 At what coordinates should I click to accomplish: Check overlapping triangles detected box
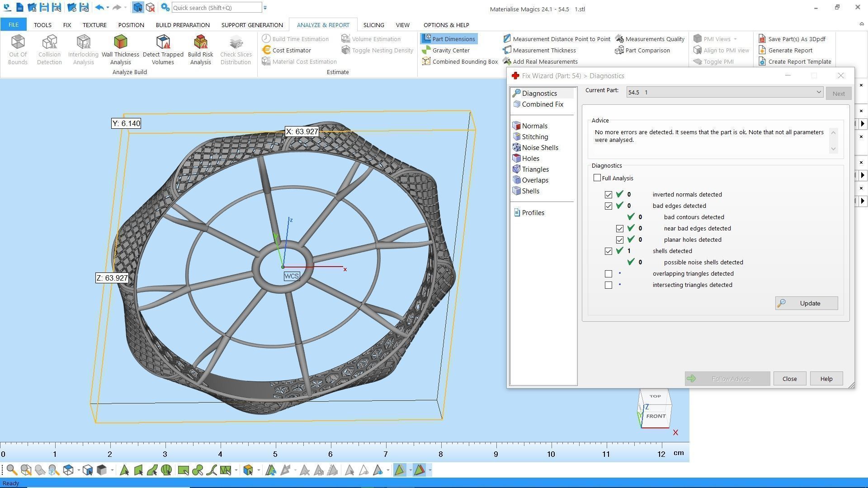pyautogui.click(x=609, y=274)
